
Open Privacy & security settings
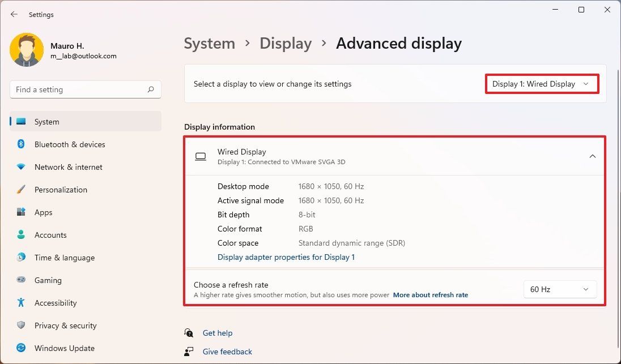point(65,326)
